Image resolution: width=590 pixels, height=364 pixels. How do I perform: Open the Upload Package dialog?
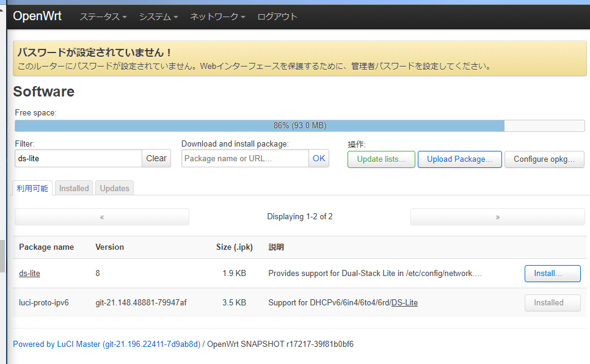459,159
